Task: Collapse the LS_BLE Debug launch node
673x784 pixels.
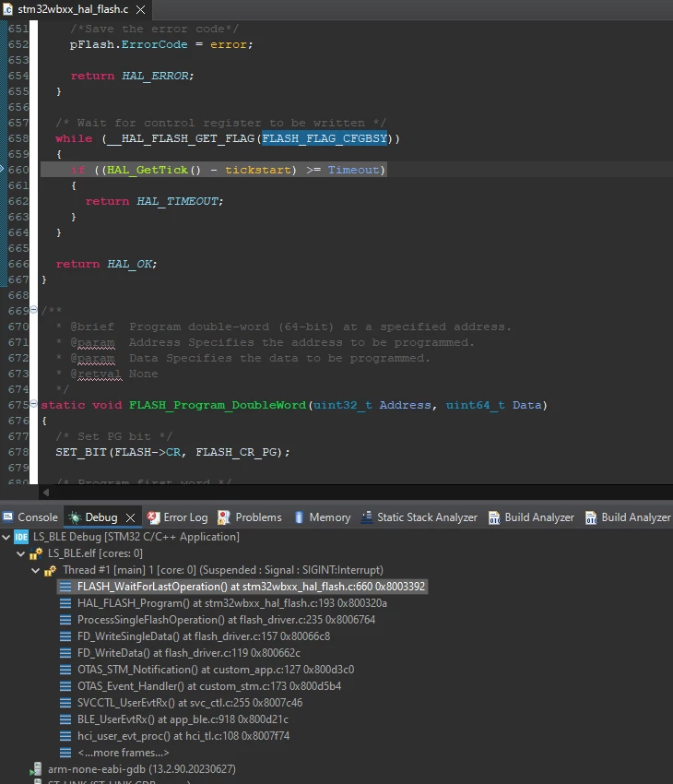Action: click(x=6, y=537)
